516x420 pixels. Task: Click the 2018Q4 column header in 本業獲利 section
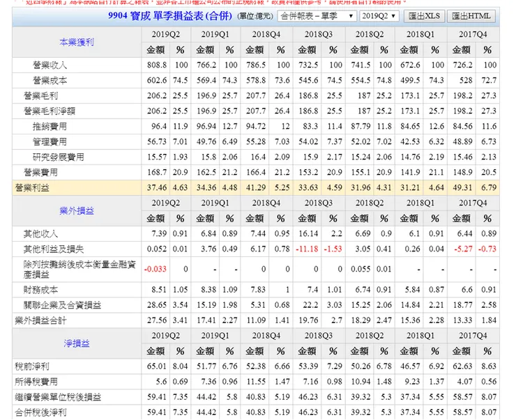point(266,35)
